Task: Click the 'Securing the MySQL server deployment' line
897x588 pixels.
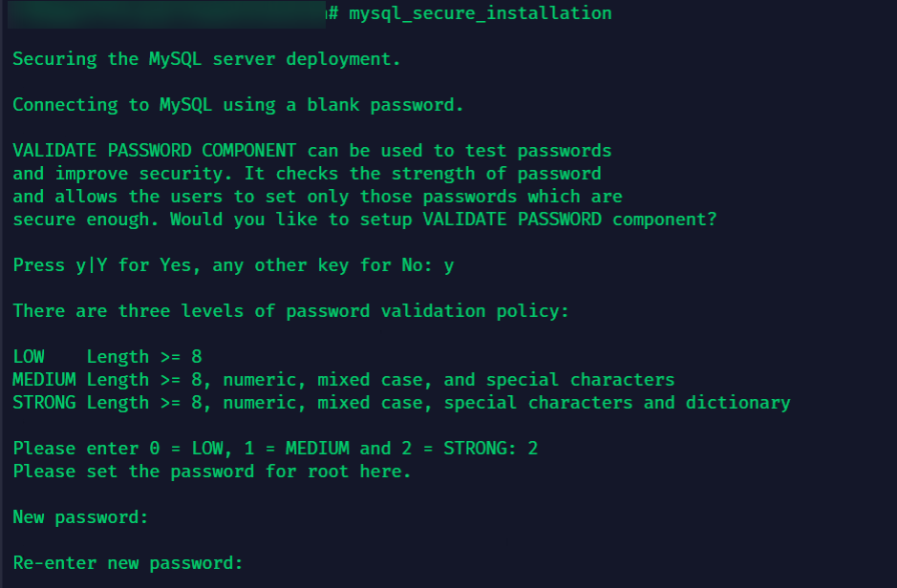Action: coord(206,59)
